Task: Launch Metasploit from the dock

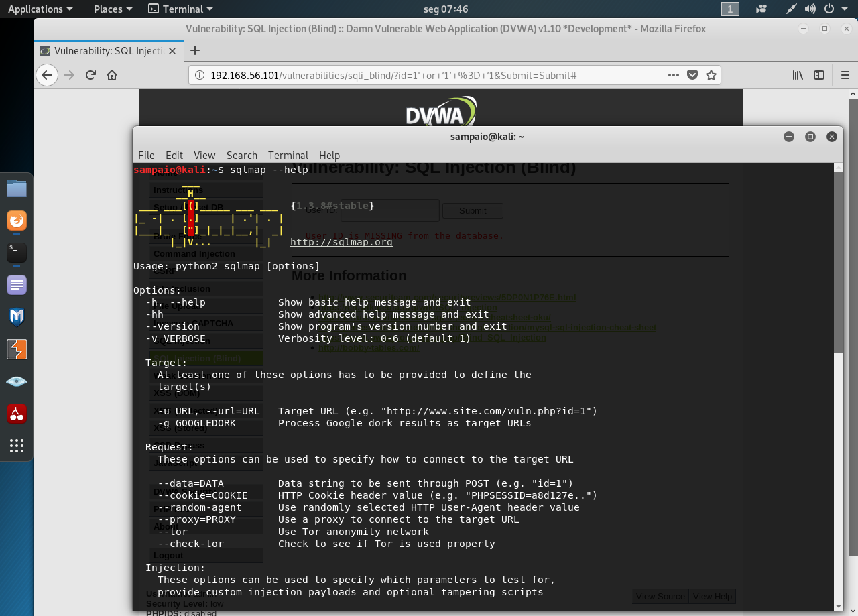Action: 17,317
